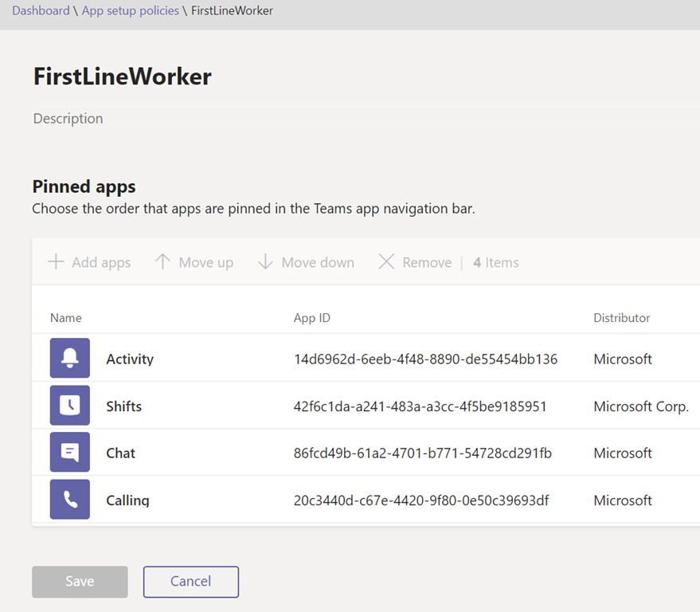
Task: Click the Remove X icon
Action: point(386,262)
